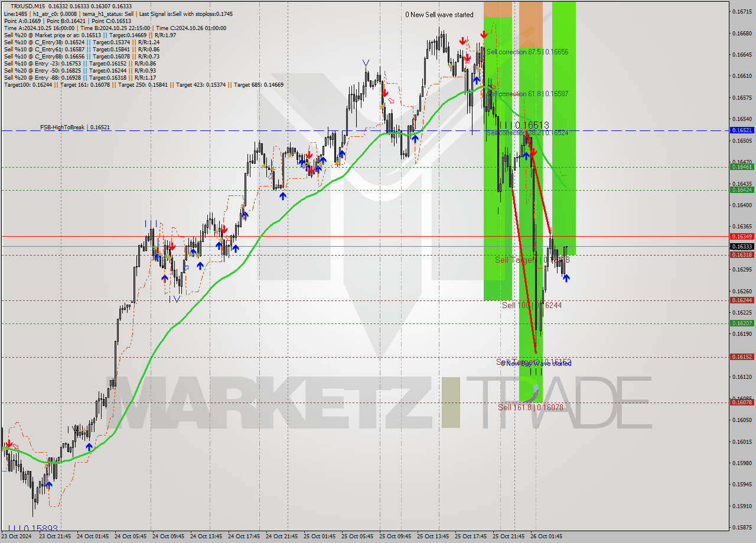Click the red 0.16318 price tag
Screen dimensions: 756x543
tap(742, 255)
